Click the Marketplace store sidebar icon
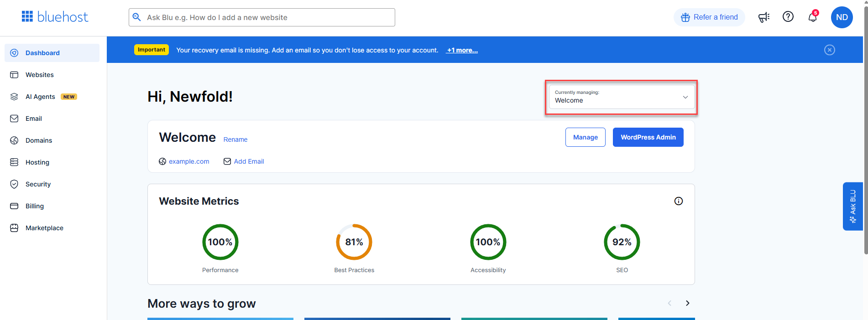Image resolution: width=868 pixels, height=320 pixels. pyautogui.click(x=14, y=228)
